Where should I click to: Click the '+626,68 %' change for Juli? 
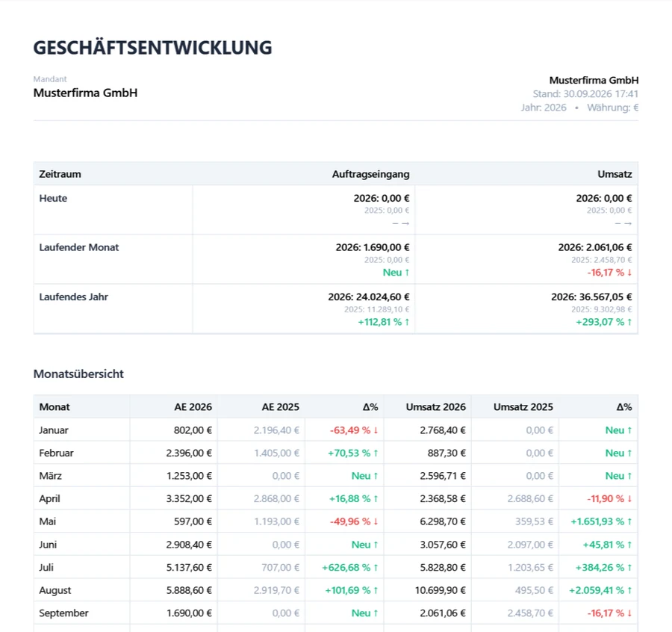[x=346, y=567]
